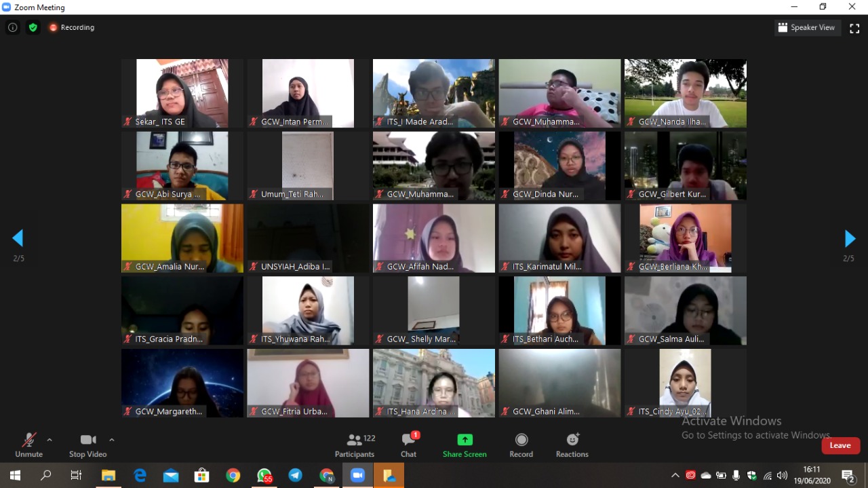The image size is (868, 488).
Task: Open the Reactions menu
Action: point(572,445)
